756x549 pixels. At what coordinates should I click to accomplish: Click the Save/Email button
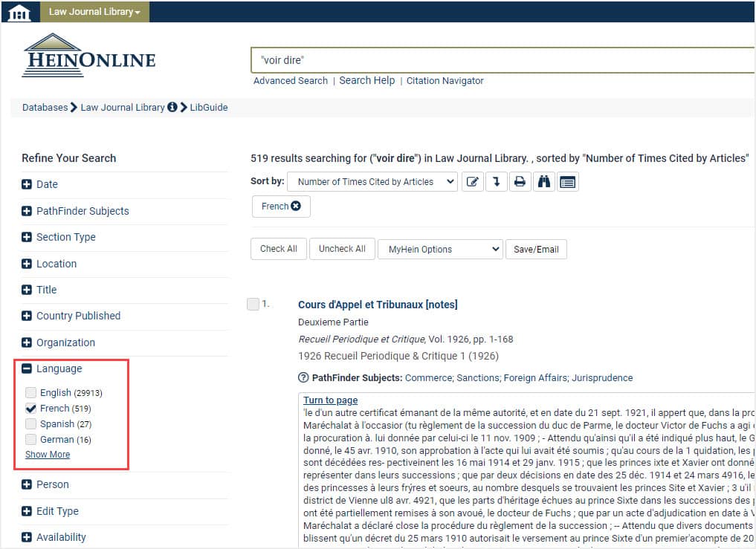(536, 249)
